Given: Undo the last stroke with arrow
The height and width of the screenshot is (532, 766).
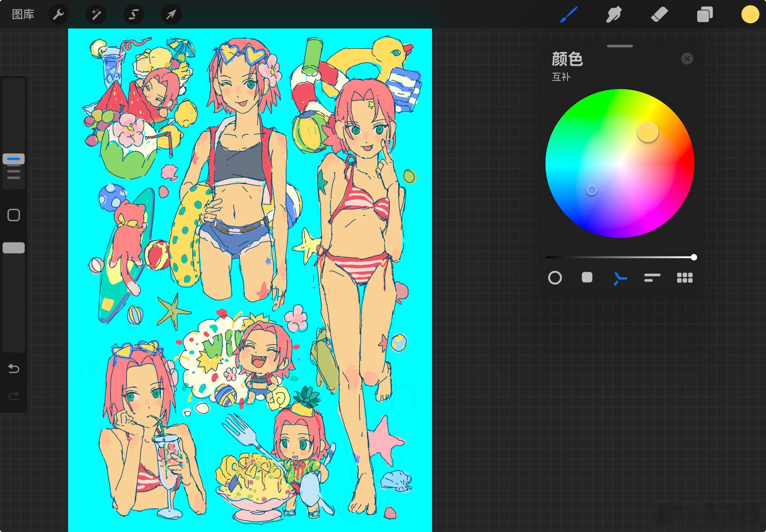Looking at the screenshot, I should 14,368.
